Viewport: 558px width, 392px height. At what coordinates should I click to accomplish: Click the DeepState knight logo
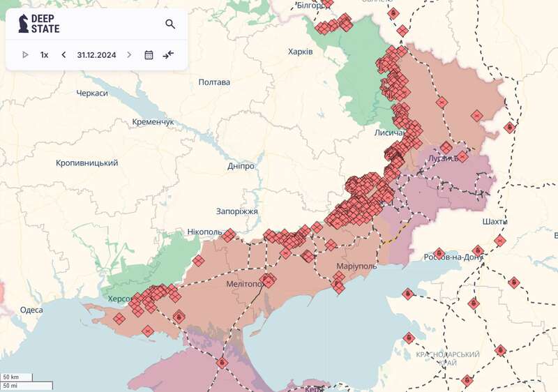pyautogui.click(x=24, y=24)
